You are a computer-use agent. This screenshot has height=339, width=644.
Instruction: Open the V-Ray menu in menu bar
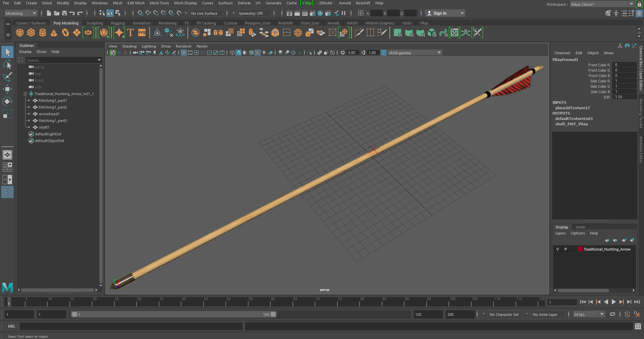pyautogui.click(x=307, y=3)
